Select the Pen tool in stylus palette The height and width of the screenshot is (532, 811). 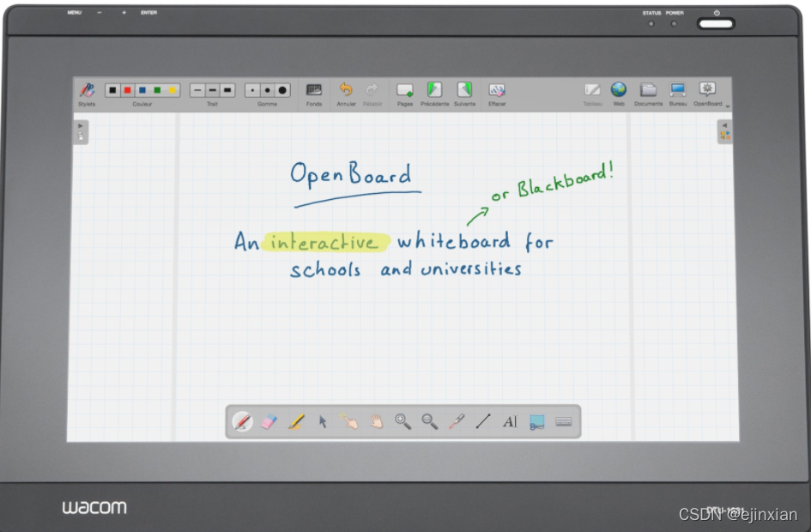pos(243,422)
